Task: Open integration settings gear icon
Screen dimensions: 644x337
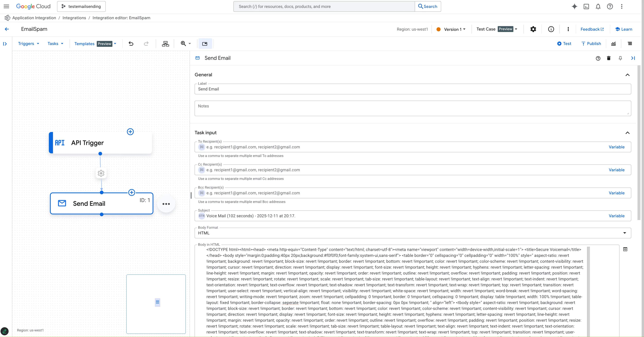Action: click(x=533, y=29)
